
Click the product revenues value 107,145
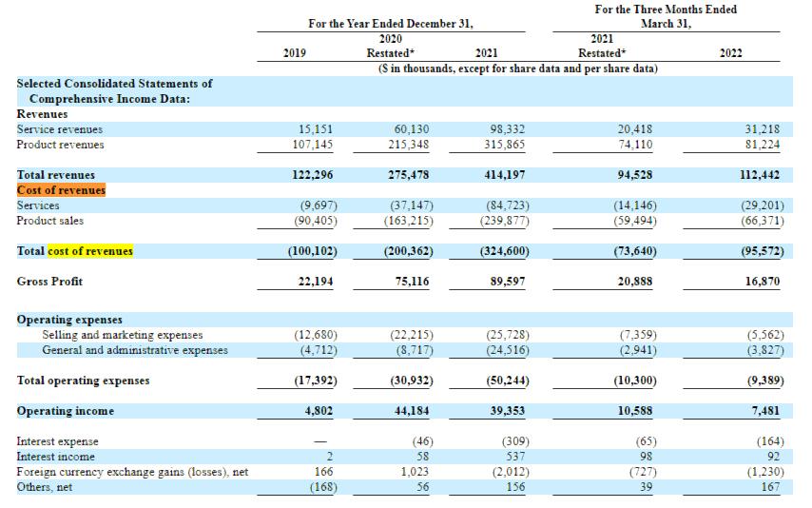[x=313, y=145]
